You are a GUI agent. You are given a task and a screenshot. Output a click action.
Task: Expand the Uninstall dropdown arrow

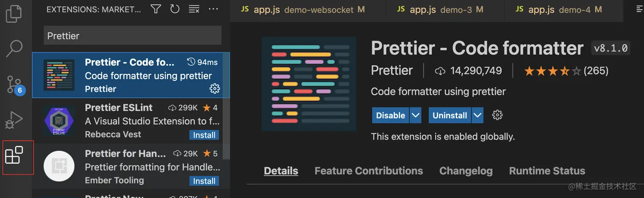pos(478,115)
